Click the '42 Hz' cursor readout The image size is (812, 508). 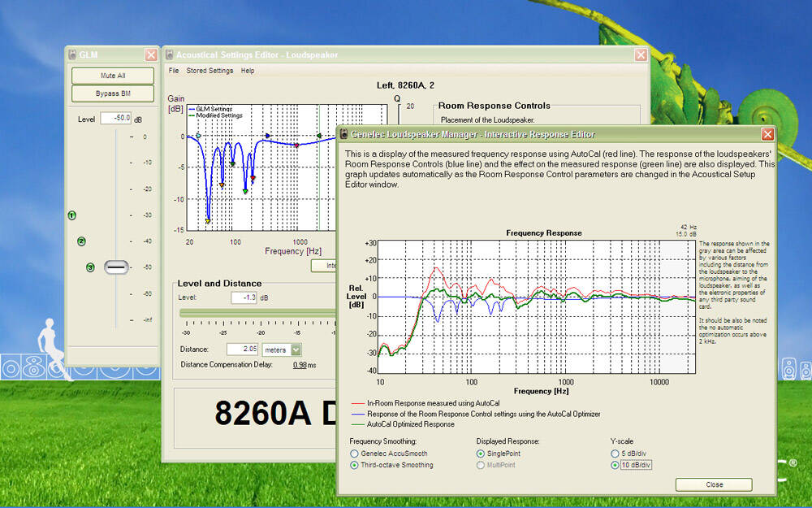point(689,227)
